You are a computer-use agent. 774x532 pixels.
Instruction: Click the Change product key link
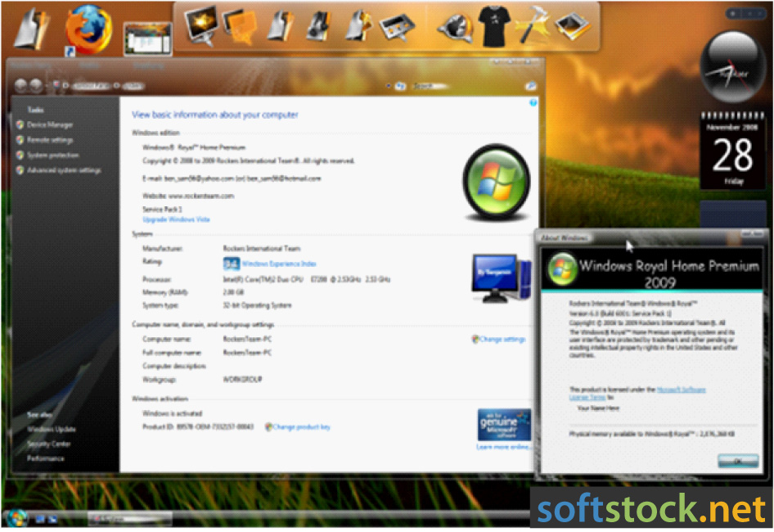click(x=301, y=426)
